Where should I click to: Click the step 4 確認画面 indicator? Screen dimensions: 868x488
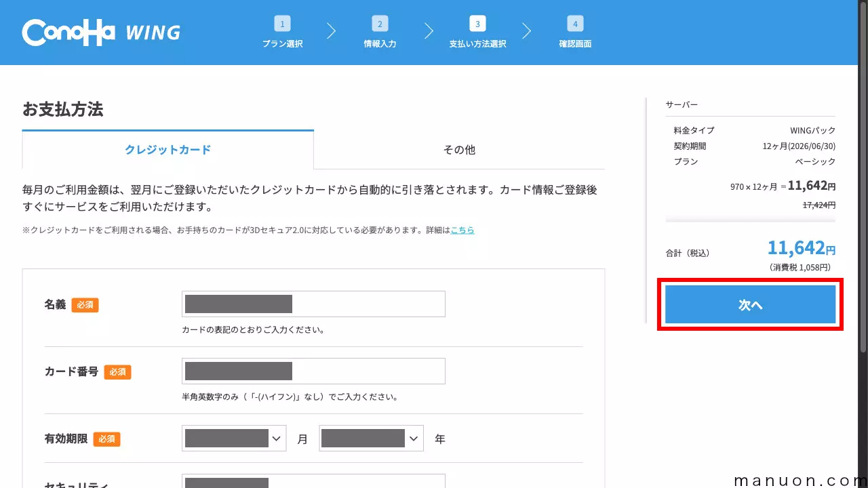point(575,32)
